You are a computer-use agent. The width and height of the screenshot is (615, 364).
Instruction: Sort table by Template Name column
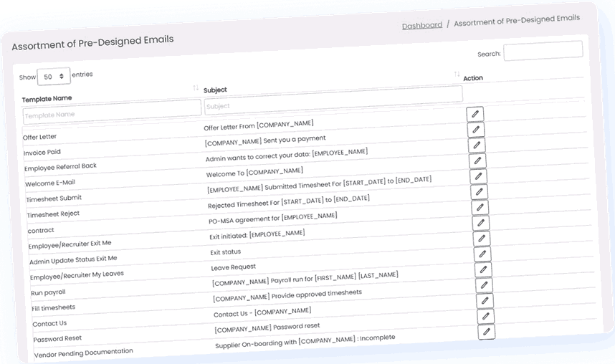(196, 87)
